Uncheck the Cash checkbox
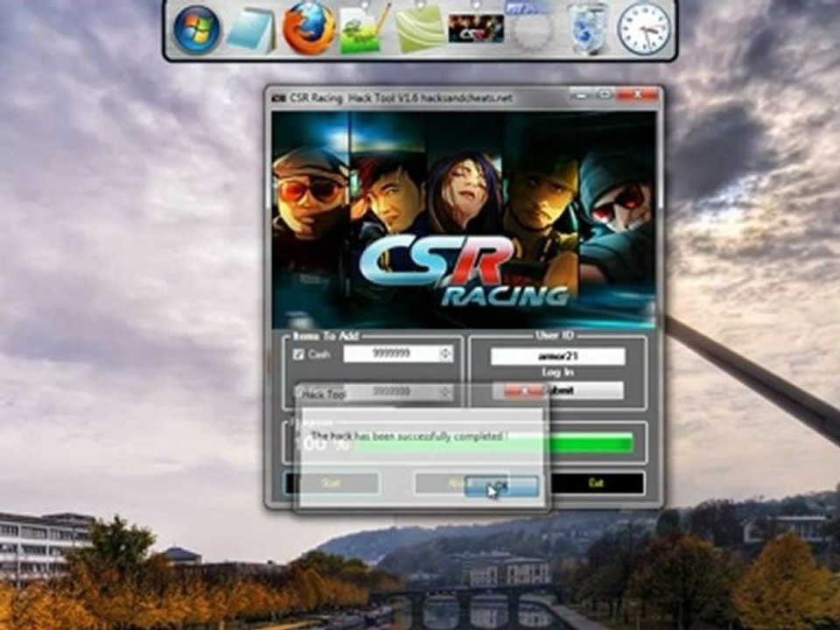 [x=298, y=354]
